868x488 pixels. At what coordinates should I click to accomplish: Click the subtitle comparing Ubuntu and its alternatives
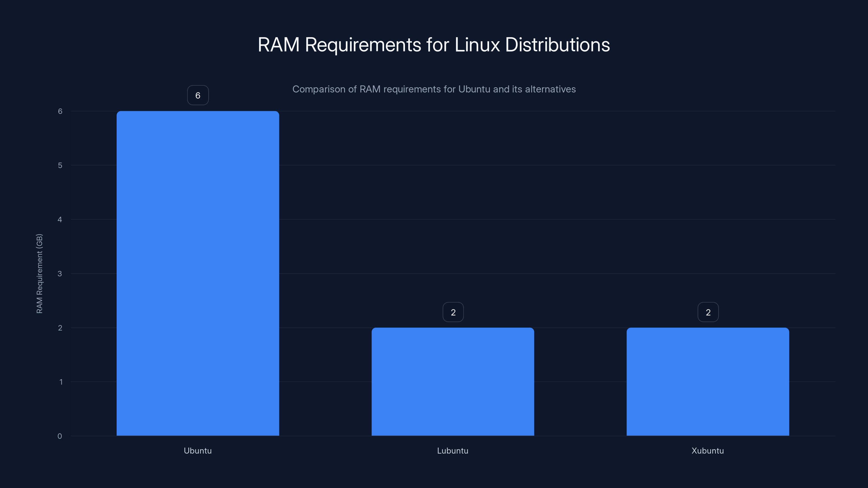434,89
